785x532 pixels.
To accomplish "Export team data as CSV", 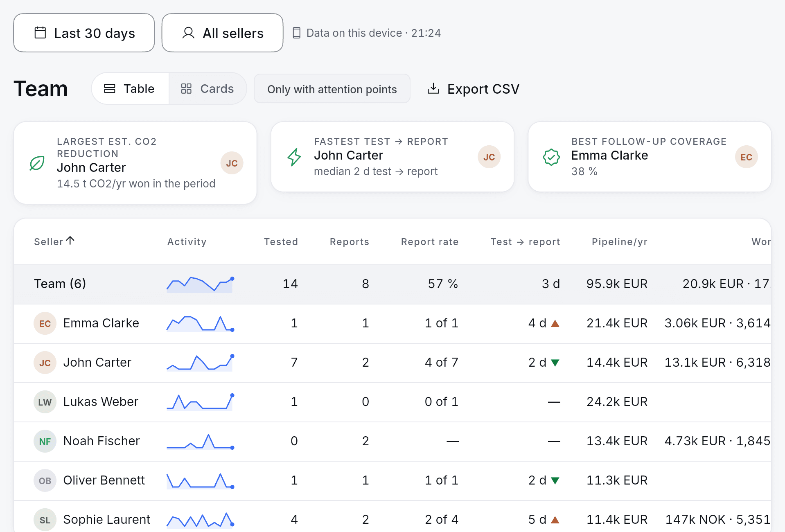I will (473, 89).
